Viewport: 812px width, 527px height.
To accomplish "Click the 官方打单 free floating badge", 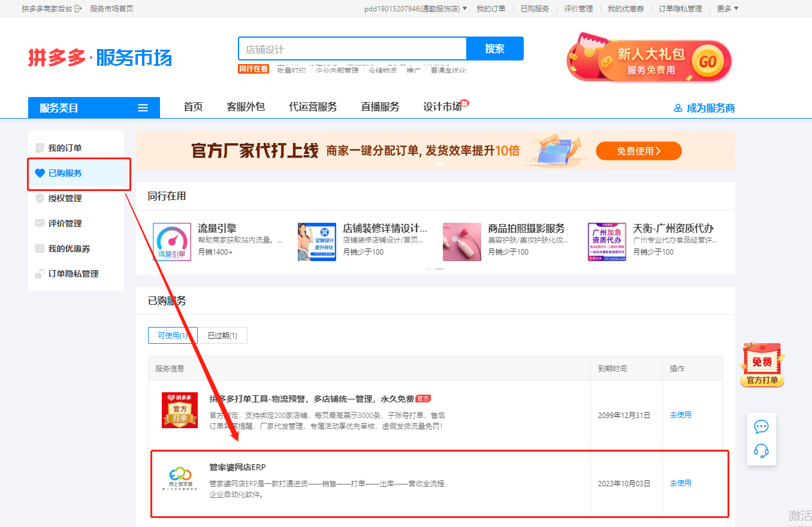I will [762, 365].
